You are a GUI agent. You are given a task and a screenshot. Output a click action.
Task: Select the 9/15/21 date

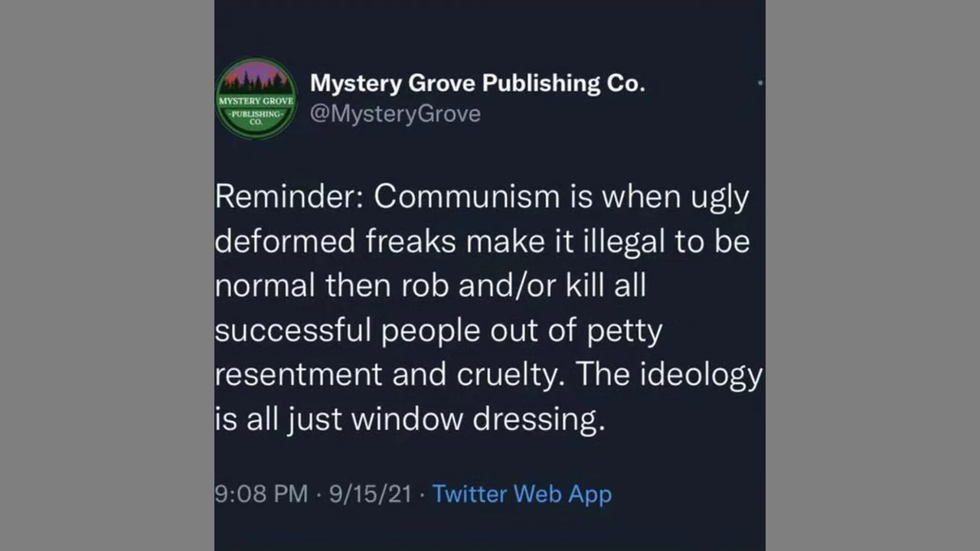coord(371,494)
